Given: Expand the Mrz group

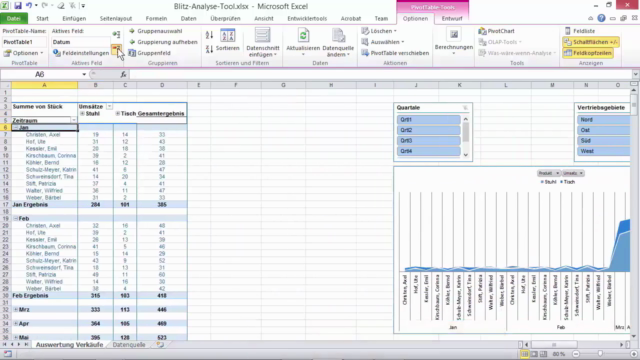Looking at the screenshot, I should point(16,310).
